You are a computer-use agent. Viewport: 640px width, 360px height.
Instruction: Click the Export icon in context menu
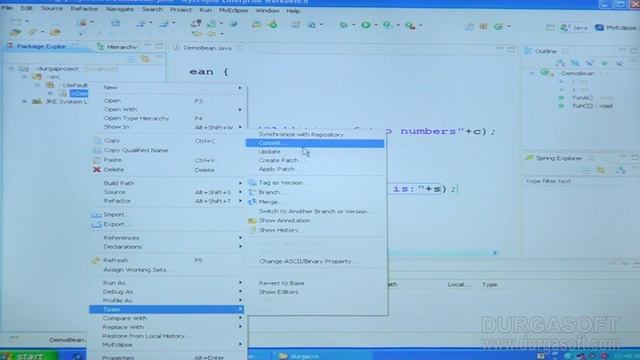[x=96, y=224]
